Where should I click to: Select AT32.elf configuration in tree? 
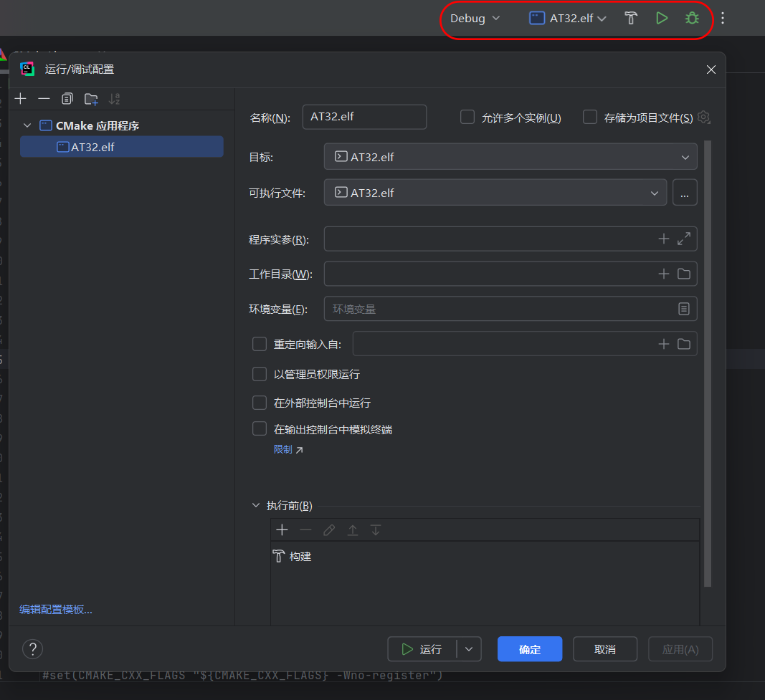(x=92, y=147)
